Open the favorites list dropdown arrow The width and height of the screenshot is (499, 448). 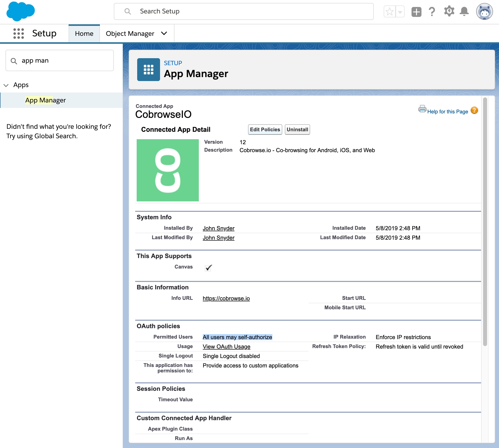[400, 11]
